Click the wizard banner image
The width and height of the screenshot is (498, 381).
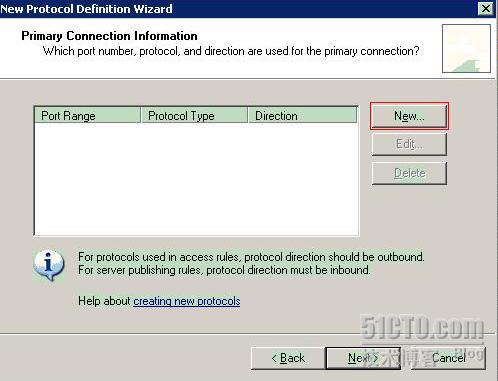(466, 48)
